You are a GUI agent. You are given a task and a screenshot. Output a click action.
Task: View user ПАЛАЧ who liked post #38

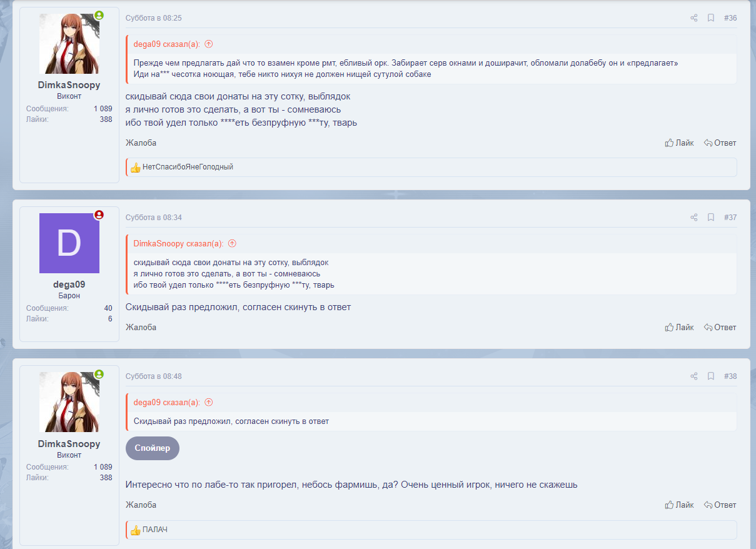coord(155,530)
